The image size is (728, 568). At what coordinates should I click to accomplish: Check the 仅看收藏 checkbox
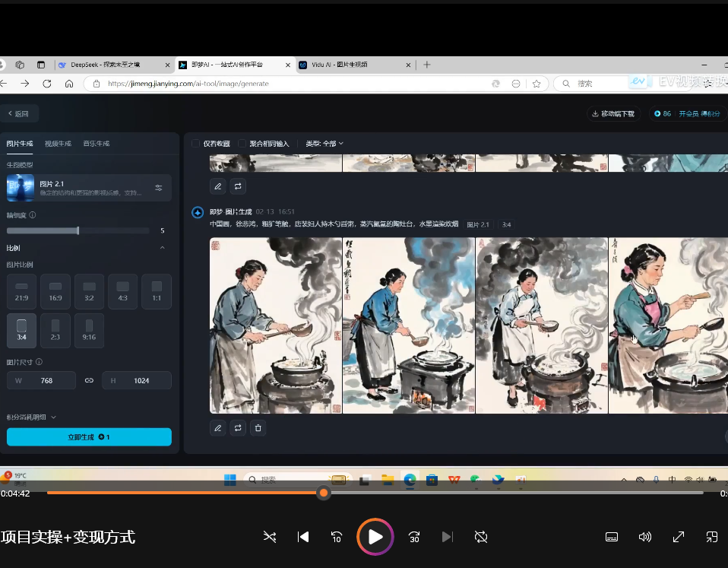[196, 144]
